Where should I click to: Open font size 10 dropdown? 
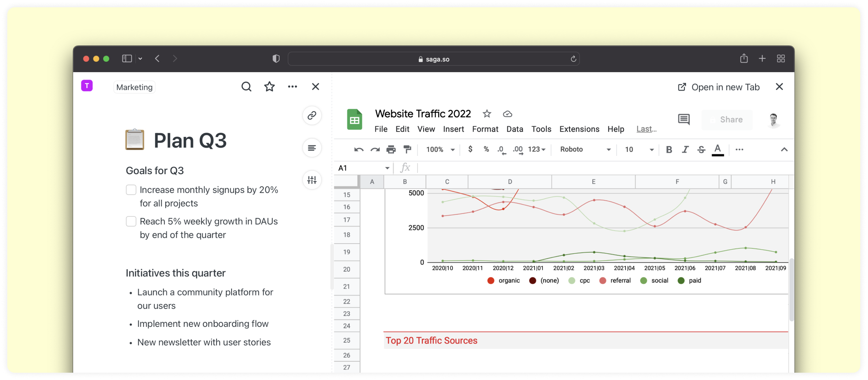pos(639,149)
